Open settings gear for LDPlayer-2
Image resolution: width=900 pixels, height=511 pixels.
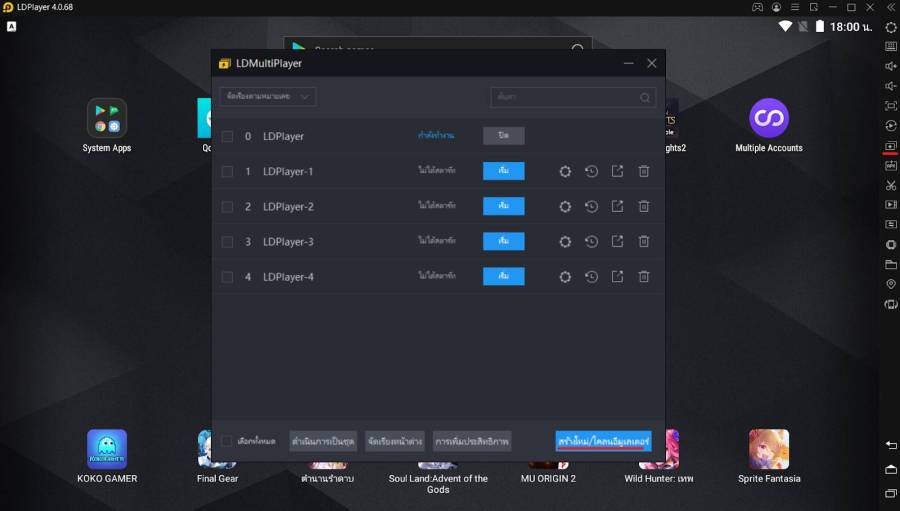tap(565, 206)
